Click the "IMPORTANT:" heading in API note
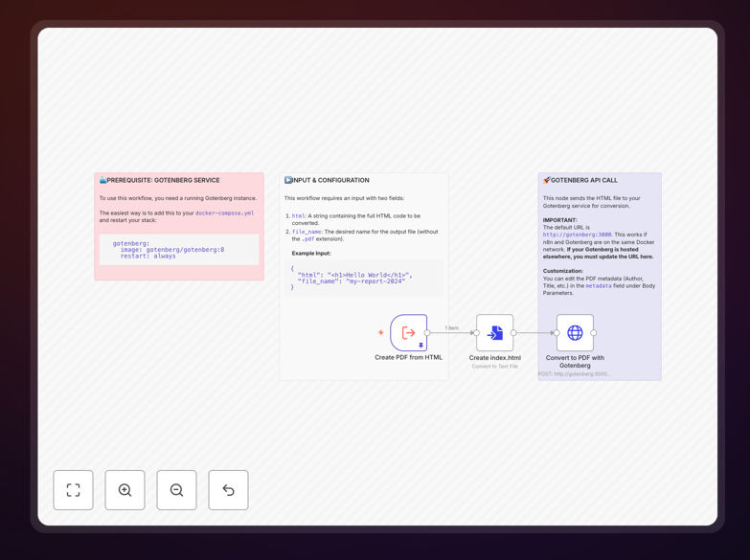 (559, 220)
